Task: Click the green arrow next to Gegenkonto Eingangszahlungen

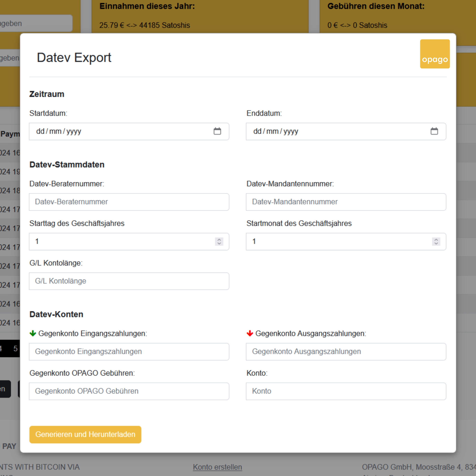Action: pyautogui.click(x=33, y=334)
